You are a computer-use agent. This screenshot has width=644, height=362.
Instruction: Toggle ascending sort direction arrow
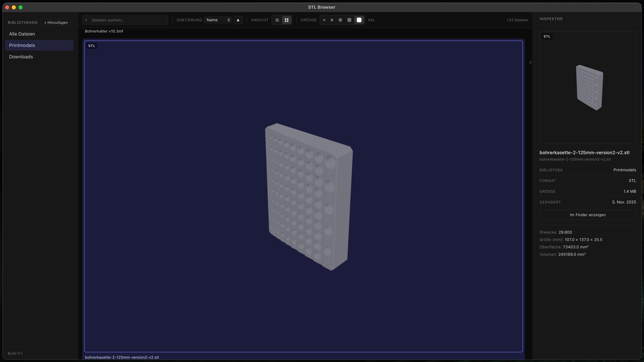pyautogui.click(x=238, y=20)
